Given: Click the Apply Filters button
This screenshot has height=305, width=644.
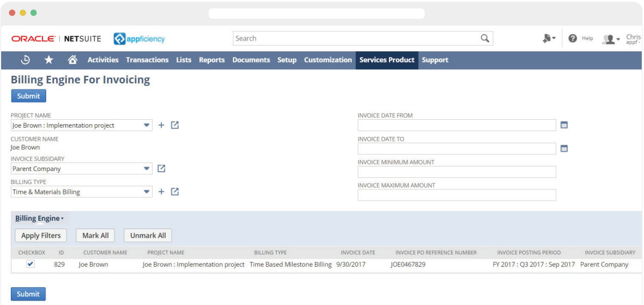Looking at the screenshot, I should coord(41,235).
